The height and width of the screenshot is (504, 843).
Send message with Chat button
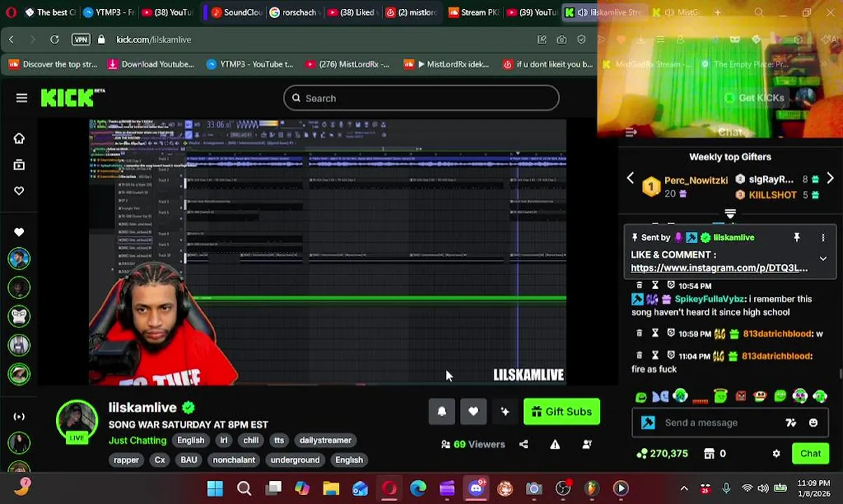click(x=810, y=454)
